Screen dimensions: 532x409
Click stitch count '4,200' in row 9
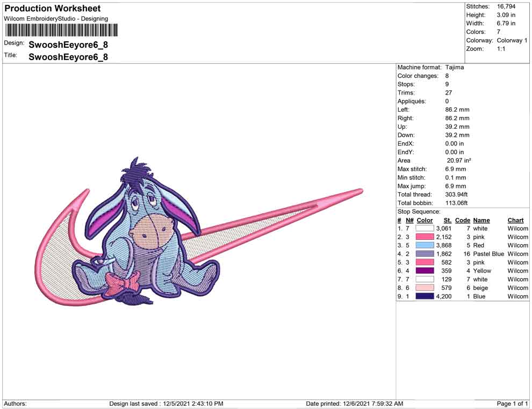click(x=444, y=296)
